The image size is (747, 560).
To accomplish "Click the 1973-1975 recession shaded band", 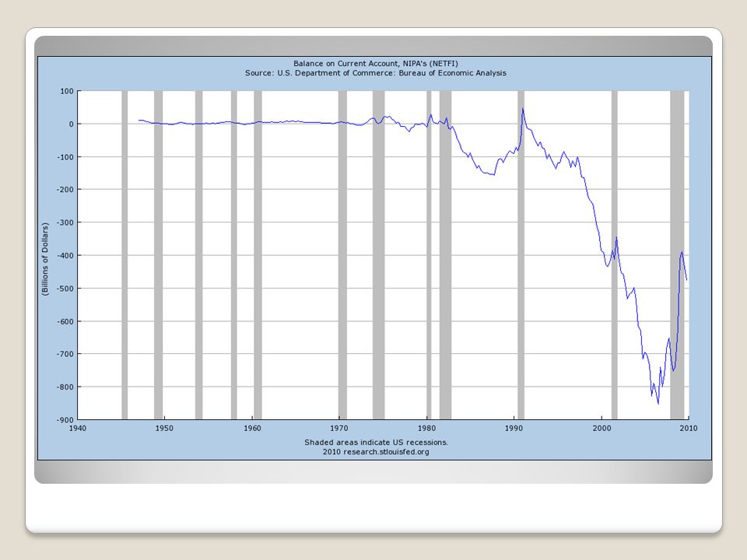I will tap(379, 255).
